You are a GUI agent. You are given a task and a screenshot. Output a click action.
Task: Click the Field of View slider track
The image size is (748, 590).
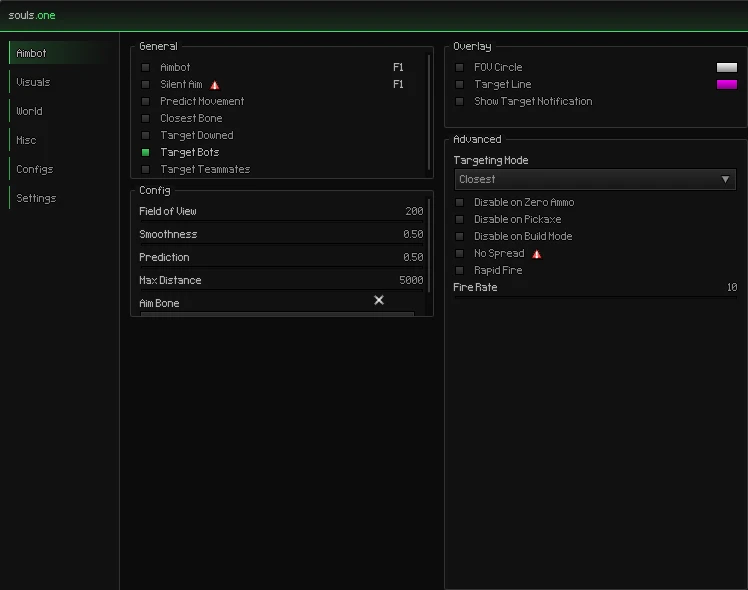coord(281,221)
